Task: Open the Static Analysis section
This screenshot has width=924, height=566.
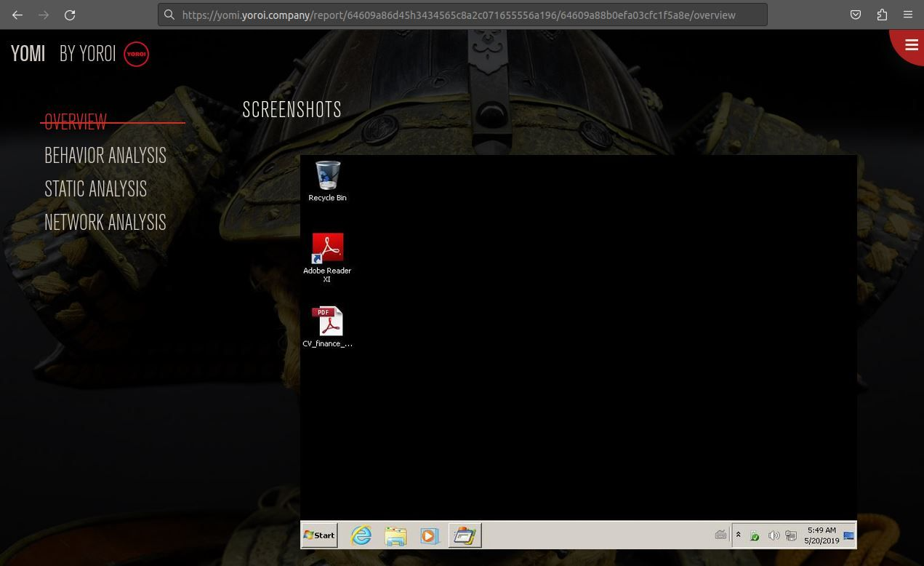Action: [96, 188]
